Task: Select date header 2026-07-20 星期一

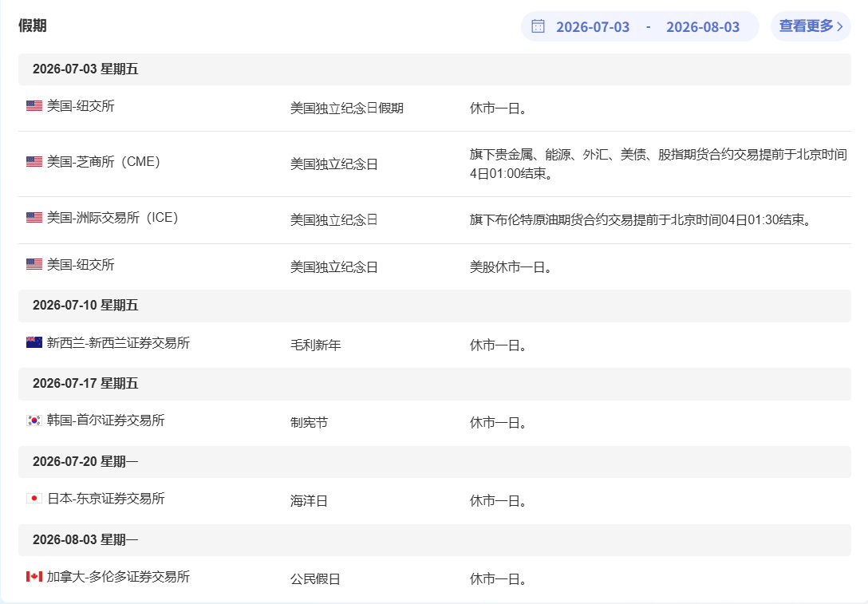Action: [x=435, y=462]
